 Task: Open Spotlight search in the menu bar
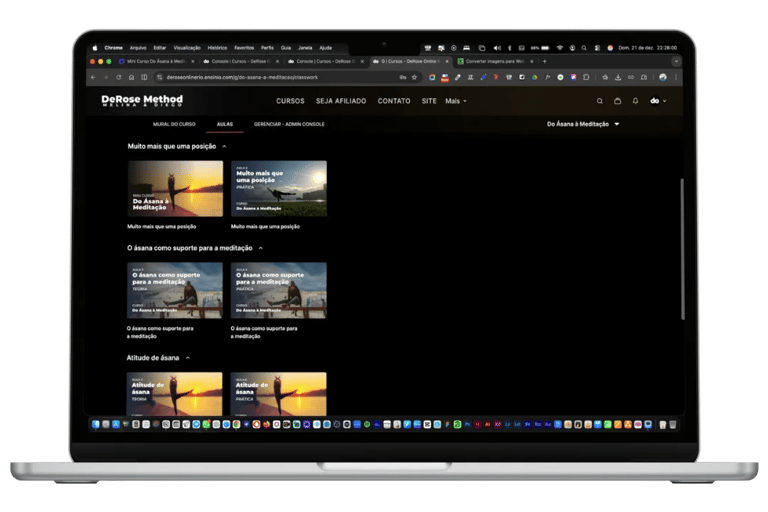tap(584, 48)
